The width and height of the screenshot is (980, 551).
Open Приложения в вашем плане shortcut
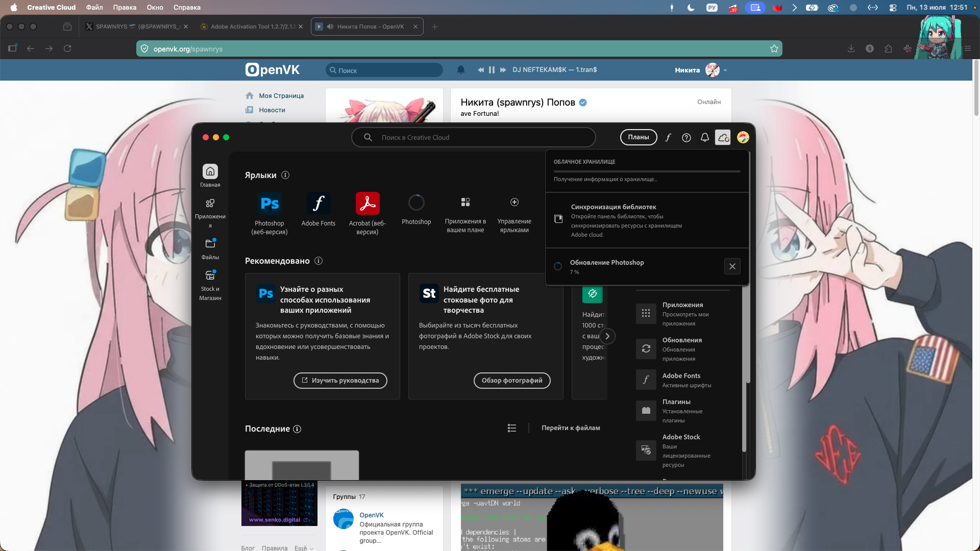coord(465,215)
